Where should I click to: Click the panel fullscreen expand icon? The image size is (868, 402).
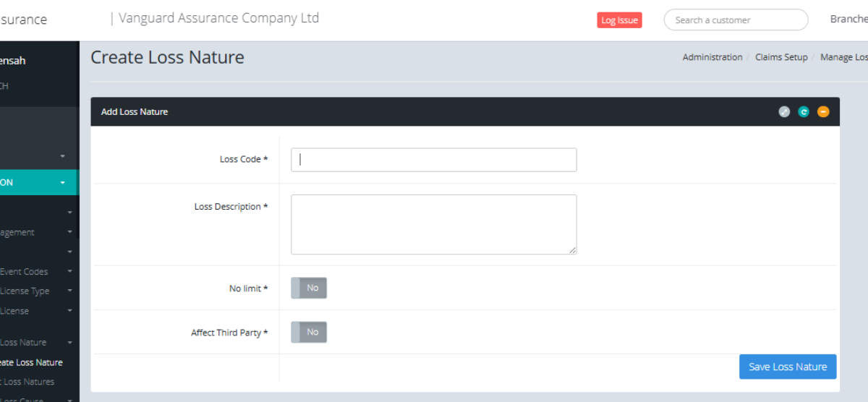784,111
